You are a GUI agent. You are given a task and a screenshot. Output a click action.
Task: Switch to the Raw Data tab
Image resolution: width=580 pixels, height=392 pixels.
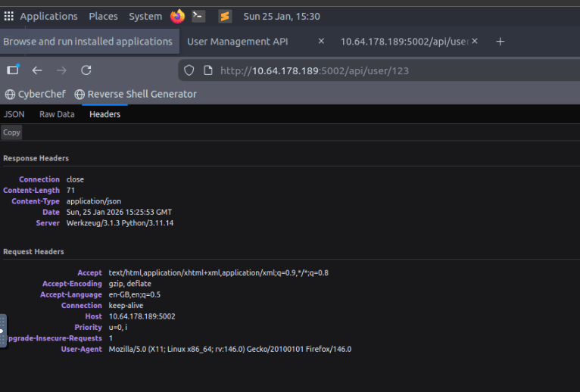click(57, 114)
